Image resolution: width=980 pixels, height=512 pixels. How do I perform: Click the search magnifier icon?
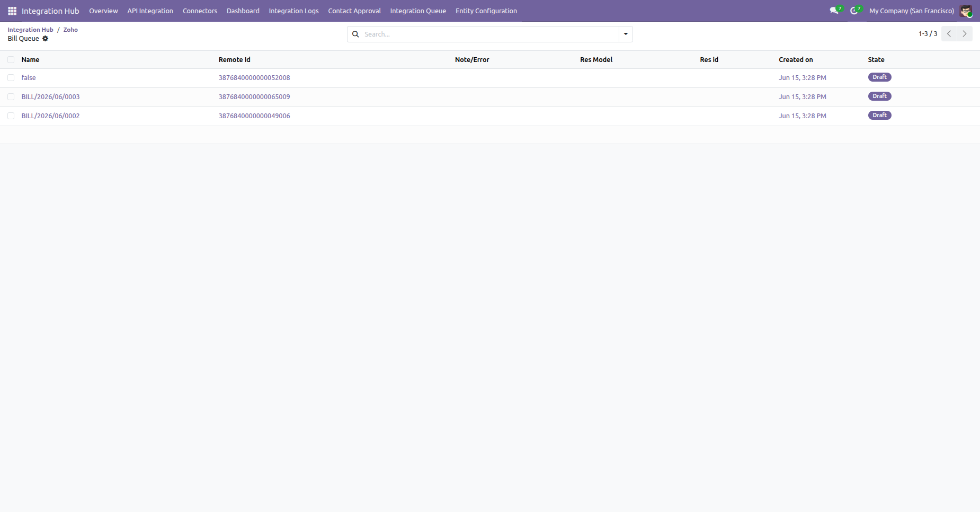click(x=356, y=34)
